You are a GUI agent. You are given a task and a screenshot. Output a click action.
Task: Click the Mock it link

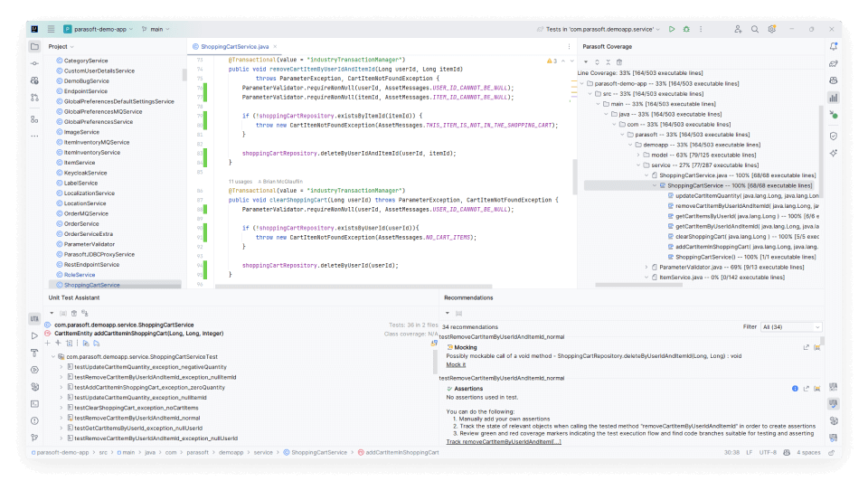(456, 365)
